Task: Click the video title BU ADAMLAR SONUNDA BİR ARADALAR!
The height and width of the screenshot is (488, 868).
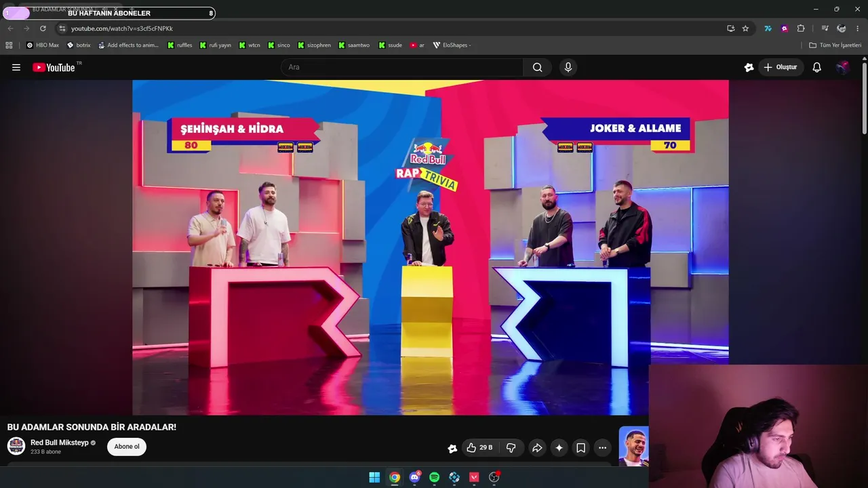Action: pos(92,427)
